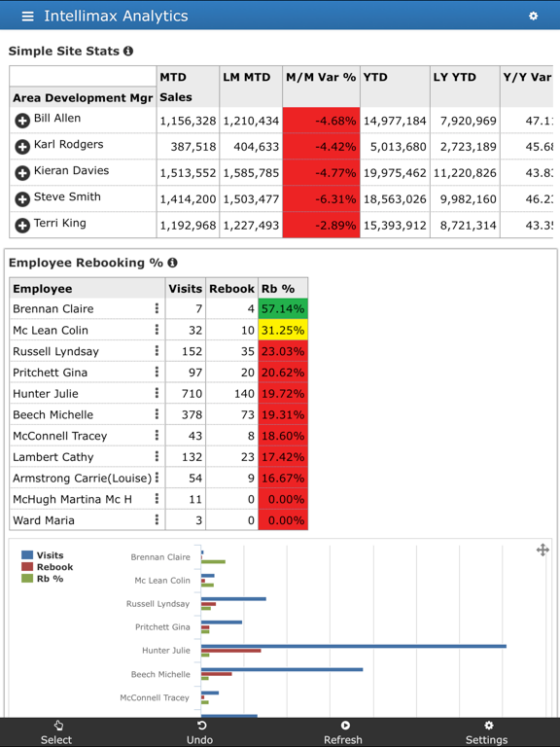Screen dimensions: 560x747
Task: Click the chart move/expand arrows icon
Action: coord(542,551)
